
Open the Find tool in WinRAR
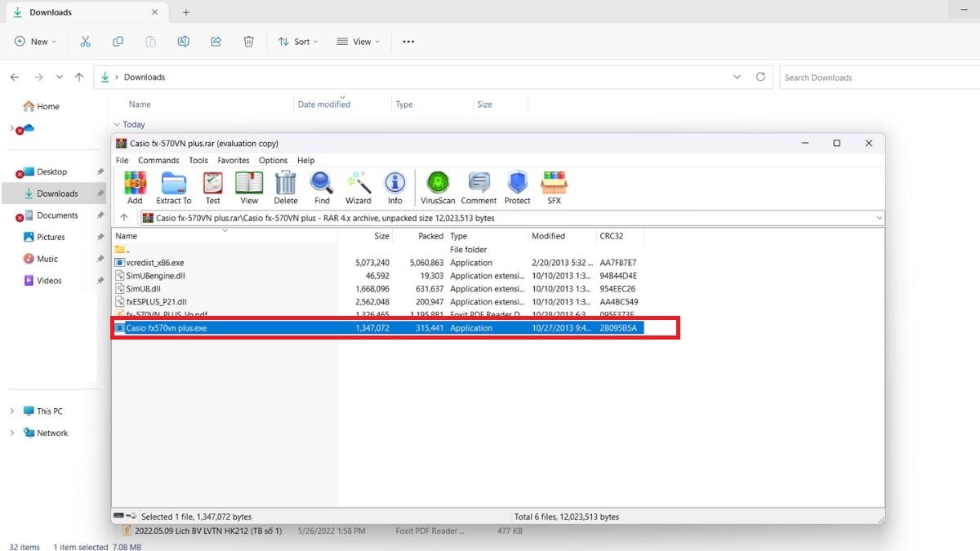coord(323,188)
